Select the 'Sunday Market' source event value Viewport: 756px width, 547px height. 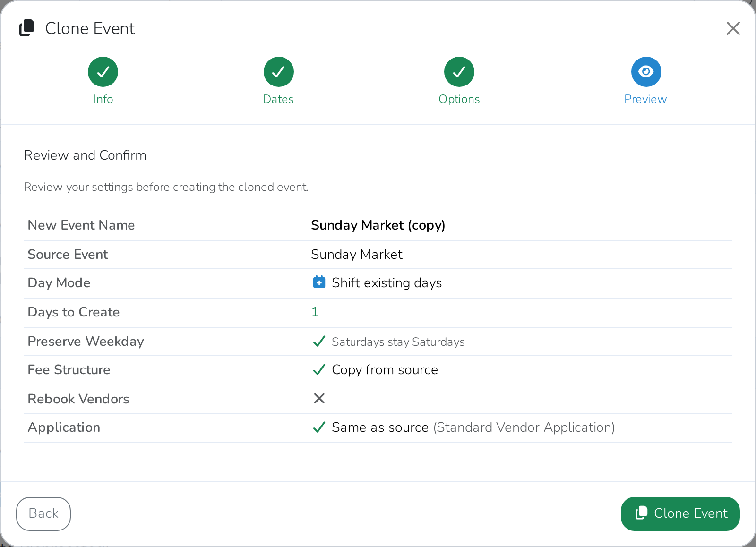[357, 255]
